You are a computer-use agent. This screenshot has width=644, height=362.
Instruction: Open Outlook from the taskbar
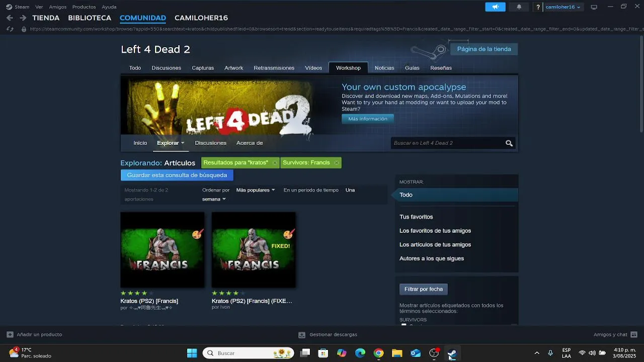click(x=416, y=353)
